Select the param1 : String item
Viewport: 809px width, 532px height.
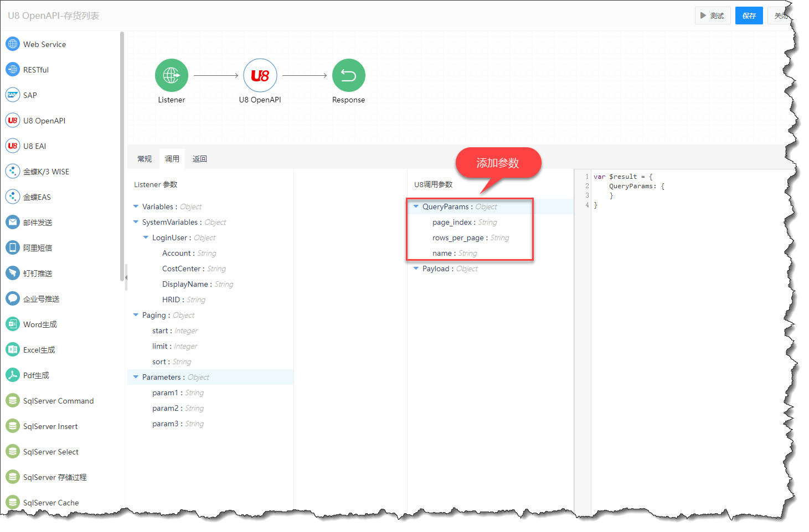coord(178,392)
